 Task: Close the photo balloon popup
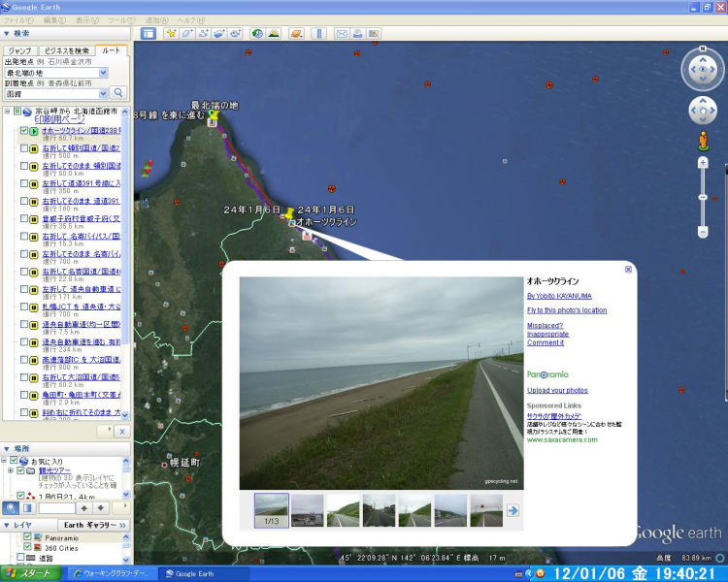(x=628, y=270)
